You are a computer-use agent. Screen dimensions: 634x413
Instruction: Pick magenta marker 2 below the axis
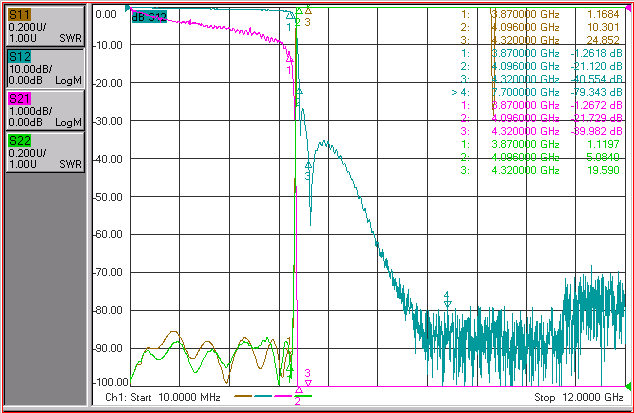coord(298,390)
